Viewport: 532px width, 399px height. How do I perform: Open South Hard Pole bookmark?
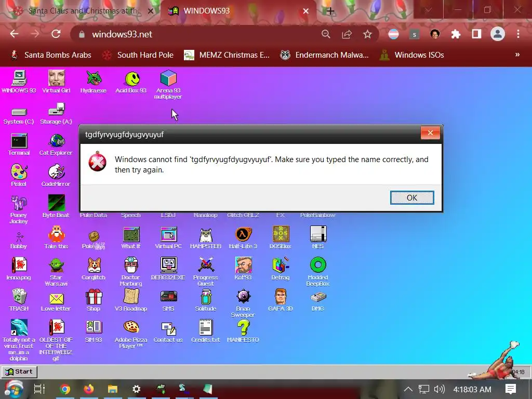138,55
